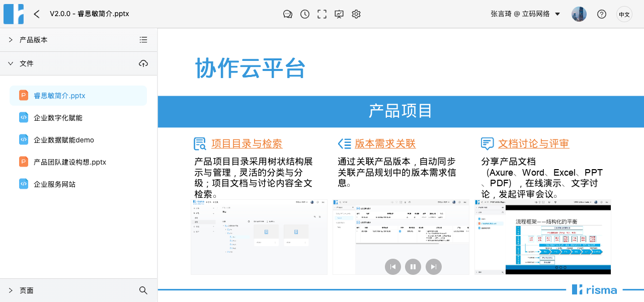The height and width of the screenshot is (302, 644).
Task: View the document history via clock icon
Action: pyautogui.click(x=305, y=14)
